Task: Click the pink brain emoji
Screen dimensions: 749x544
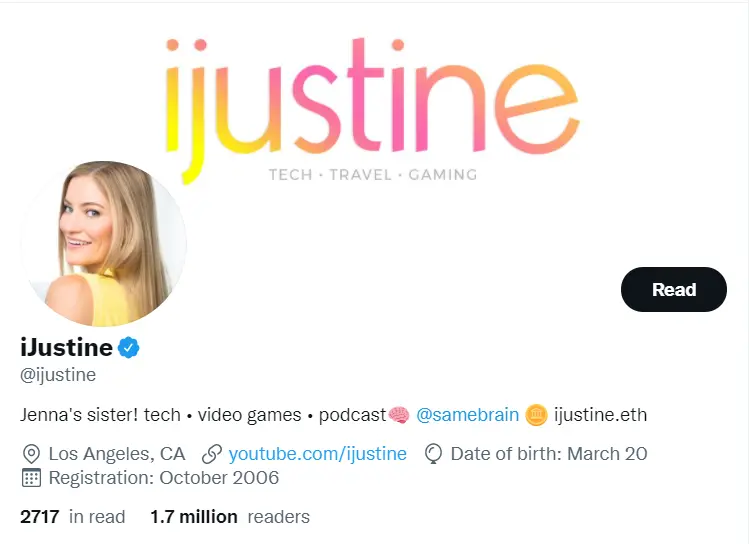Action: point(399,415)
